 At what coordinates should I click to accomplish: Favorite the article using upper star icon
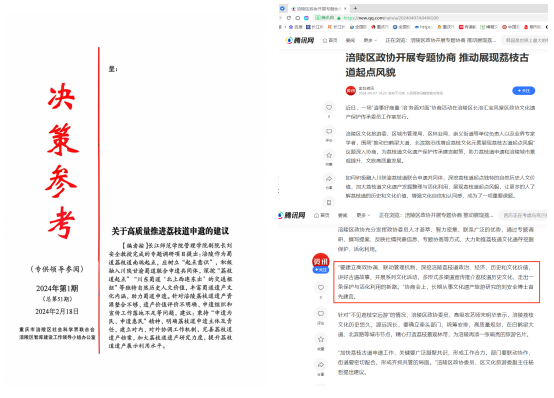tap(329, 155)
